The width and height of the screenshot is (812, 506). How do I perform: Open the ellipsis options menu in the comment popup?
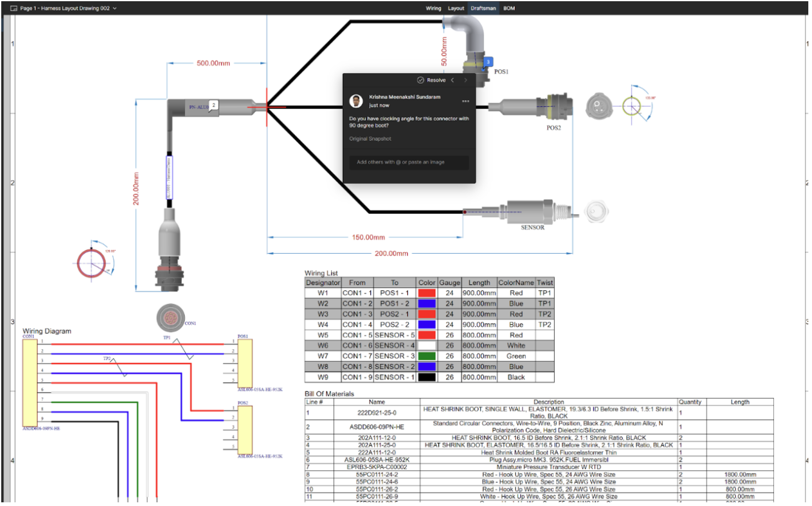pos(465,101)
